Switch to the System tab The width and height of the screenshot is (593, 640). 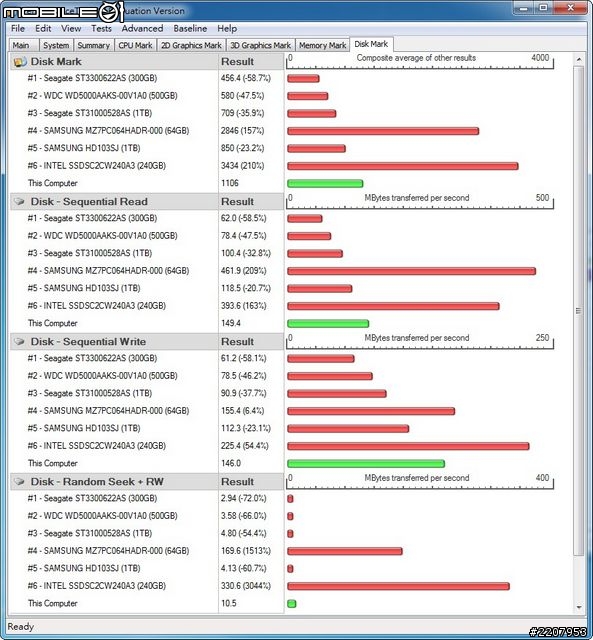click(x=56, y=45)
